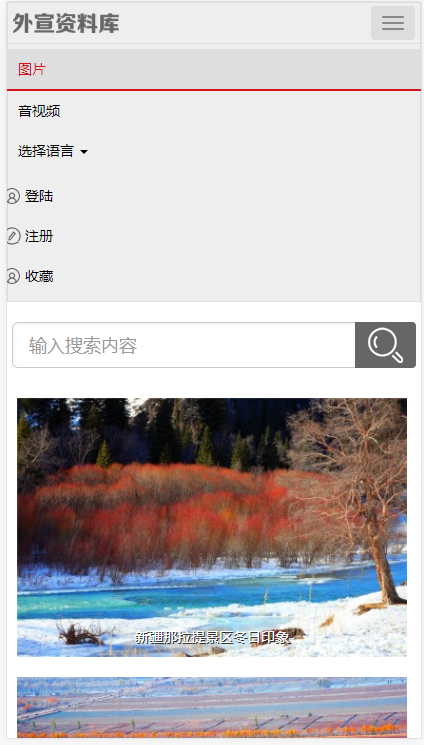Open the 外宣资料库 site title

coord(66,23)
